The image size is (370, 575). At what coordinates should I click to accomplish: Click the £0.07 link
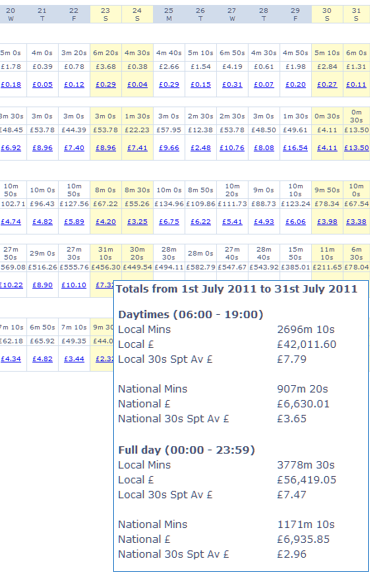[x=264, y=84]
